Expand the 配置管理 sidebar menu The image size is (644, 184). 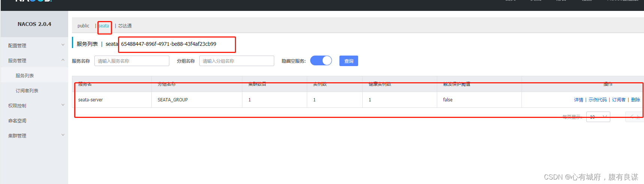click(x=34, y=45)
